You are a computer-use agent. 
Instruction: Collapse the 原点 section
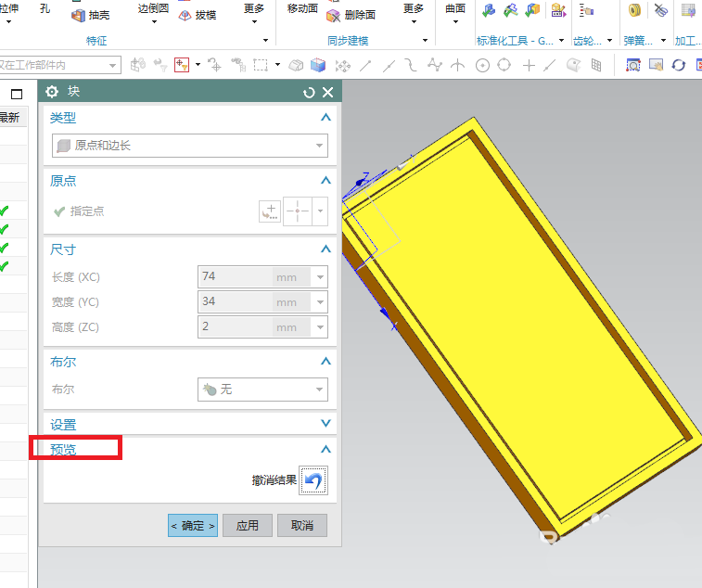325,181
